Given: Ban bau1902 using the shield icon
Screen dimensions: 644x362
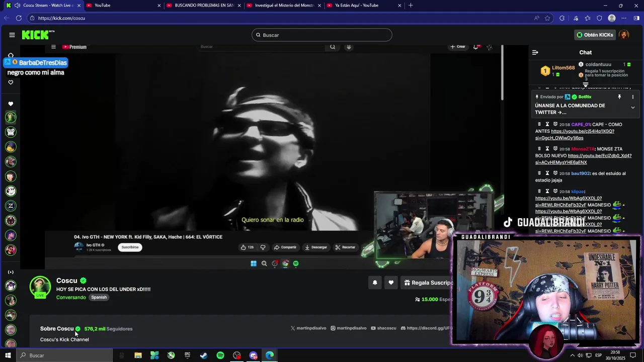Looking at the screenshot, I should 555,173.
